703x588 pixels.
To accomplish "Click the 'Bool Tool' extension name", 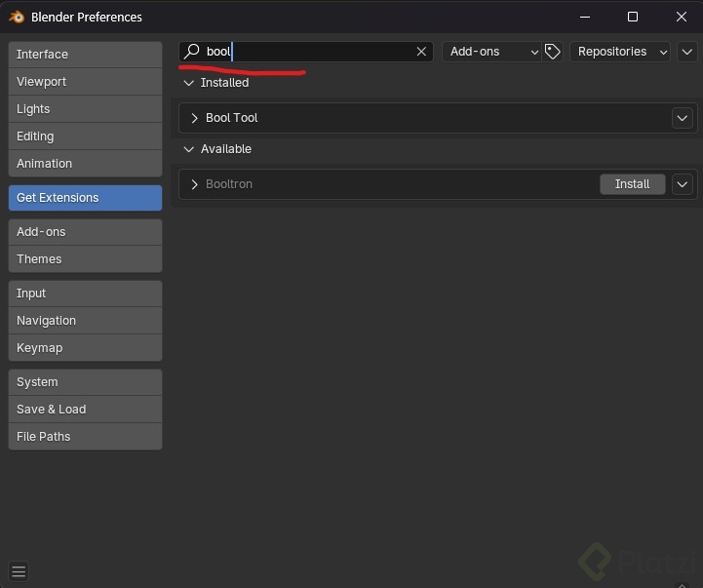I will tap(232, 118).
